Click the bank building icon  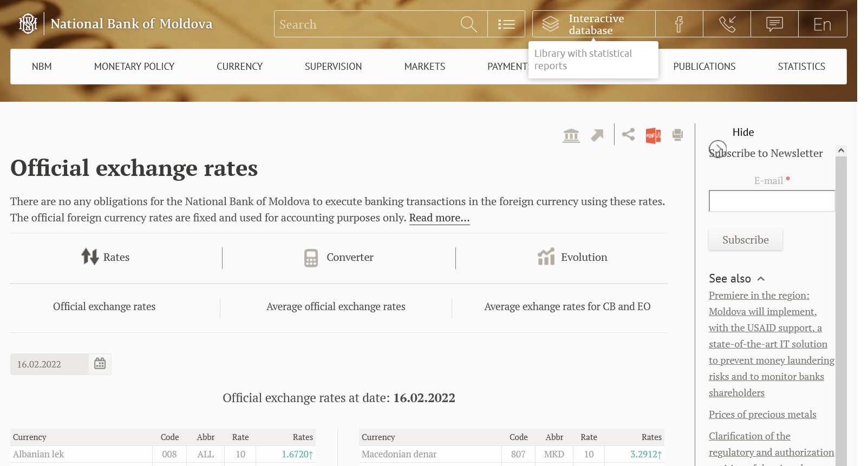tap(571, 135)
